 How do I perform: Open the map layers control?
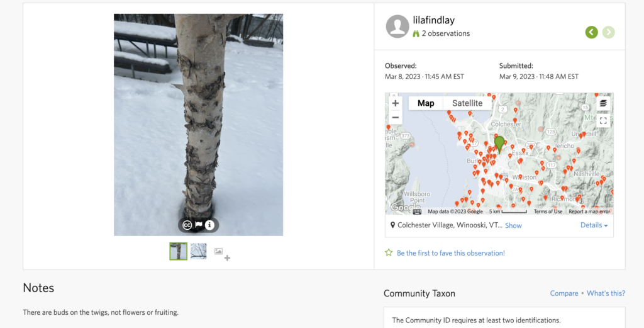pos(603,103)
